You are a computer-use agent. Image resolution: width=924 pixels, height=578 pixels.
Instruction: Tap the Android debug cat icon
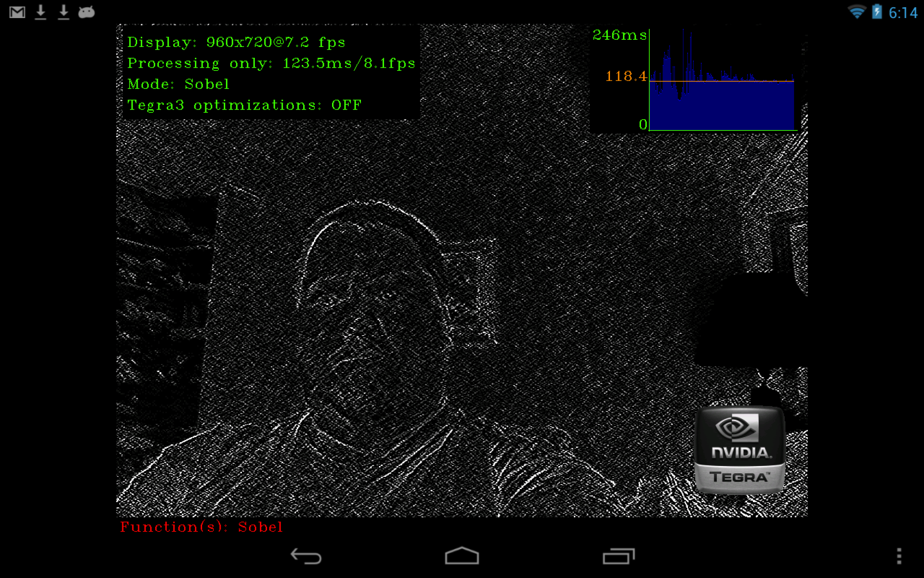pyautogui.click(x=86, y=12)
